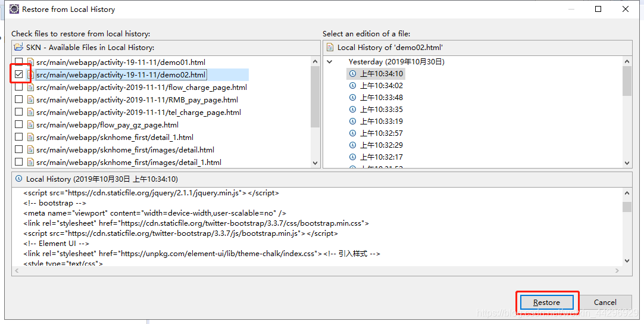Screen dimensions: 644x324
Task: Select the RMB_pay_page.html path row
Action: (x=137, y=99)
